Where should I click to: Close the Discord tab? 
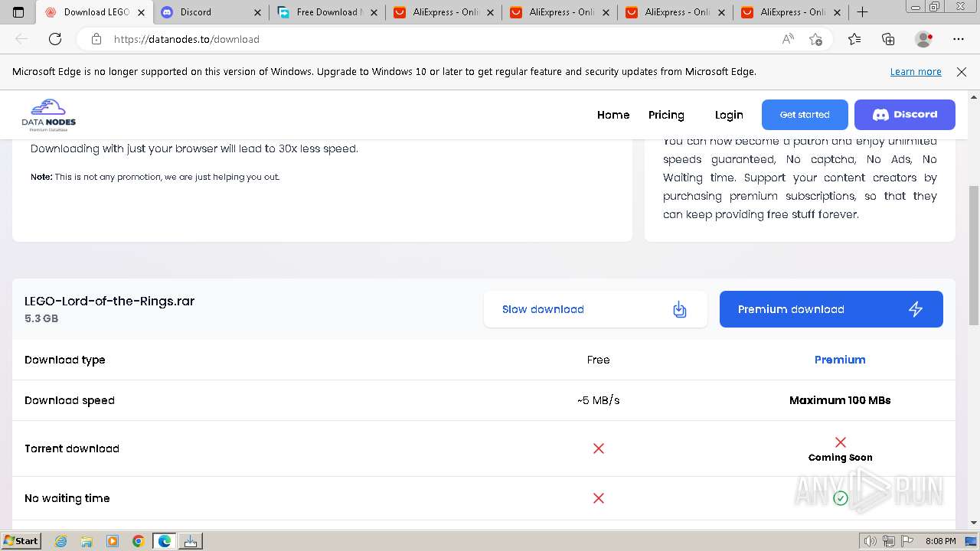[257, 12]
